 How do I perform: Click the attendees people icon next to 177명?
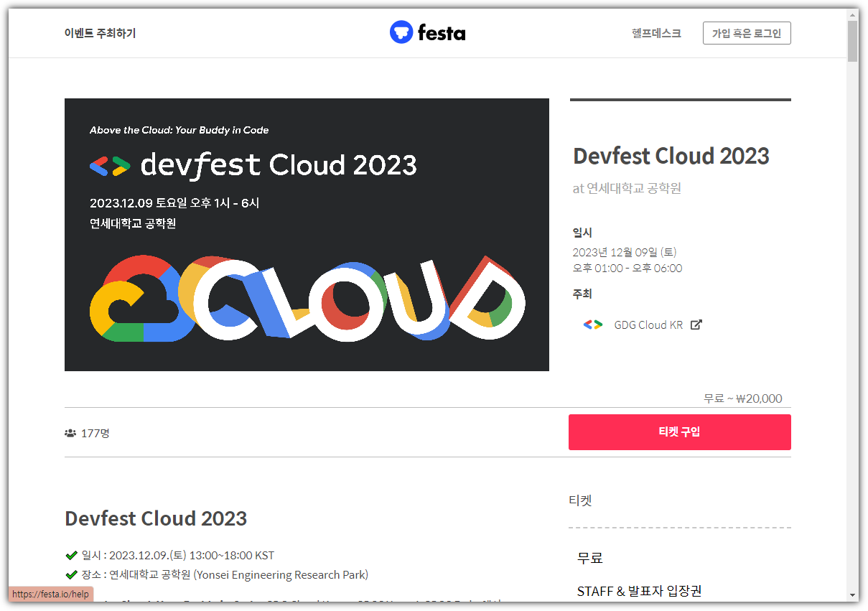(70, 433)
